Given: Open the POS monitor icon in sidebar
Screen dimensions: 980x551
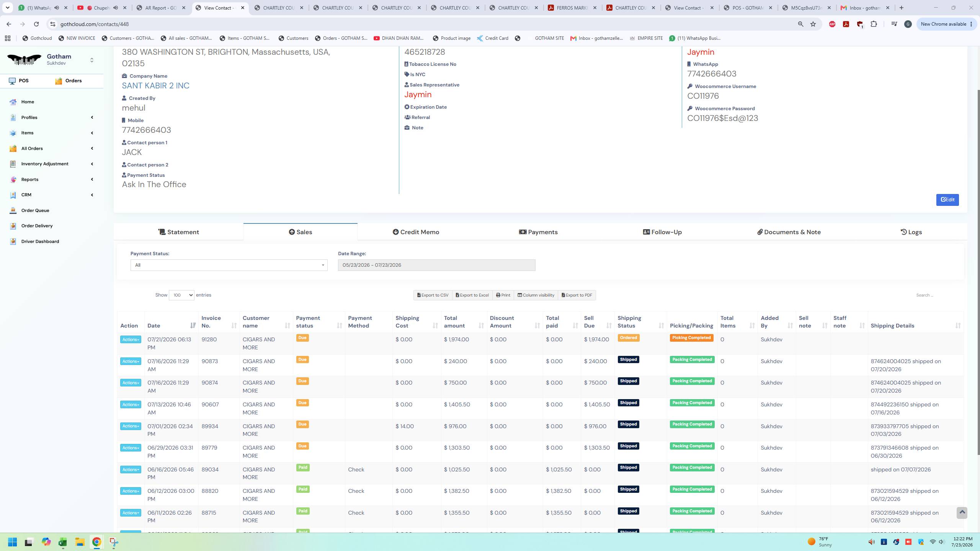Looking at the screenshot, I should click(x=12, y=81).
